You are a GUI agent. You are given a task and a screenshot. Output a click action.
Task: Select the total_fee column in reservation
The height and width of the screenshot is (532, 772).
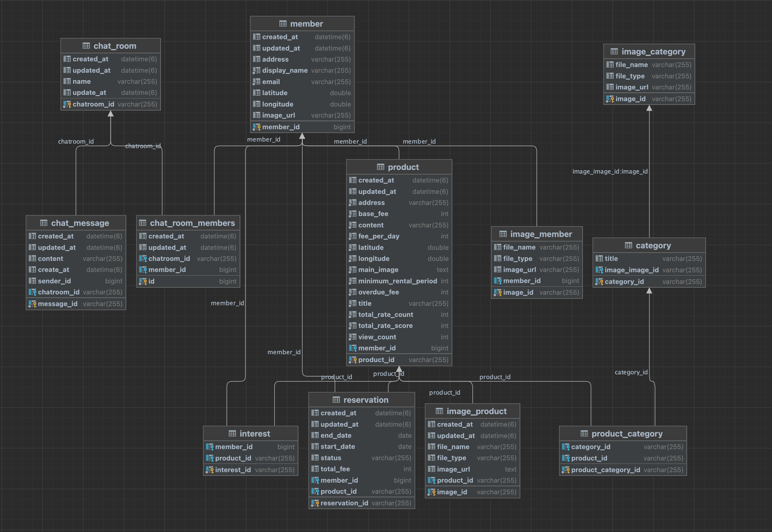point(362,469)
